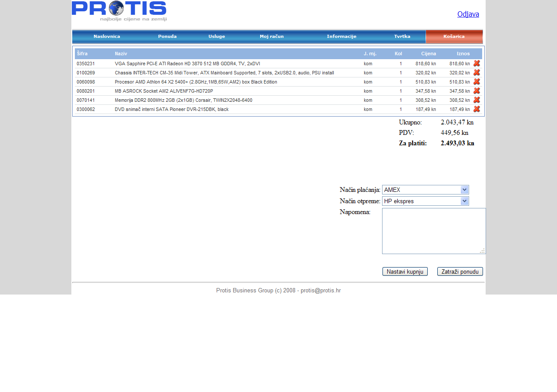
Task: Remove Memorija DDR2 Corsair item
Action: 476,100
